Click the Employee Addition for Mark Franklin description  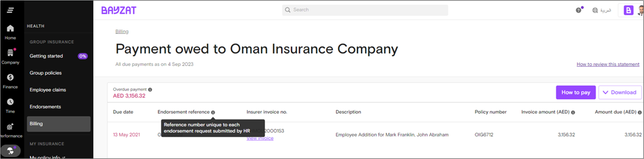[392, 135]
